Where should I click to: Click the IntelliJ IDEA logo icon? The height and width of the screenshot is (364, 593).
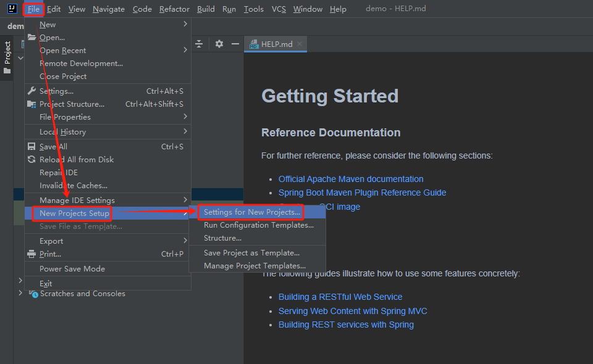[x=12, y=9]
